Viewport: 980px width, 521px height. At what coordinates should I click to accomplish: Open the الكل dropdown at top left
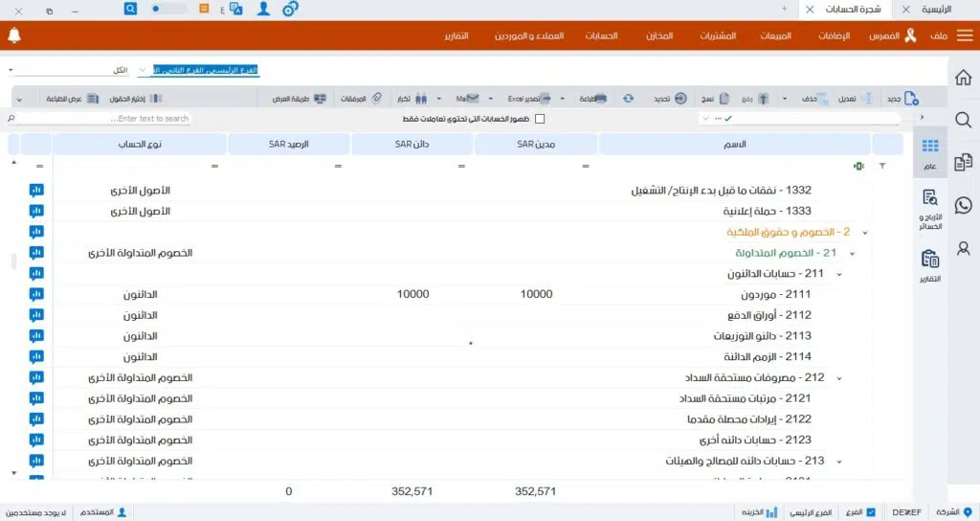tap(69, 70)
